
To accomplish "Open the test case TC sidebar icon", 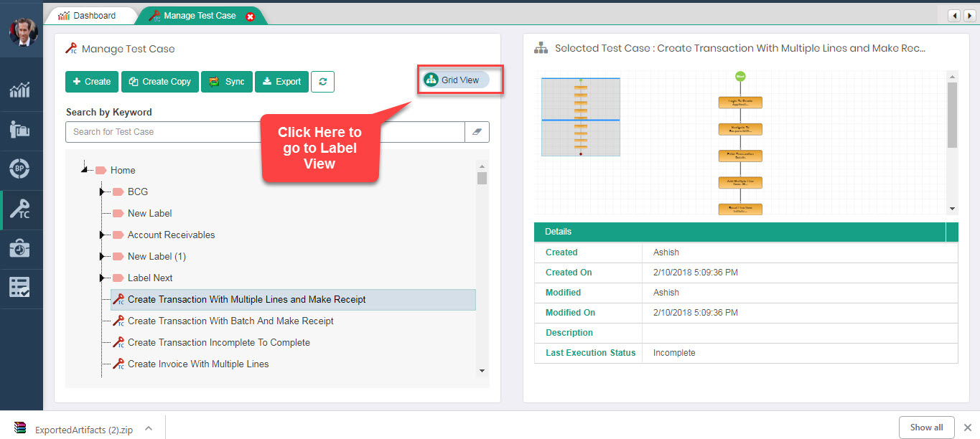I will coord(20,209).
